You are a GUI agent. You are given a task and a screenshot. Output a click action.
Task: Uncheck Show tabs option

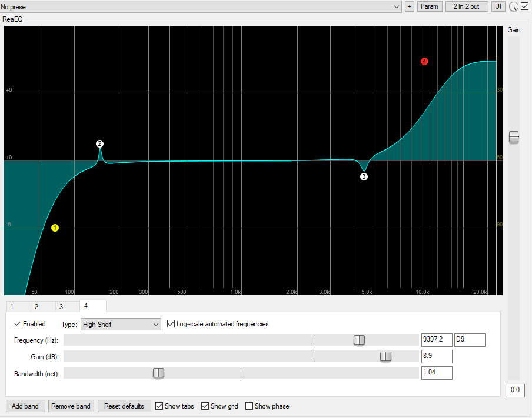tap(159, 406)
